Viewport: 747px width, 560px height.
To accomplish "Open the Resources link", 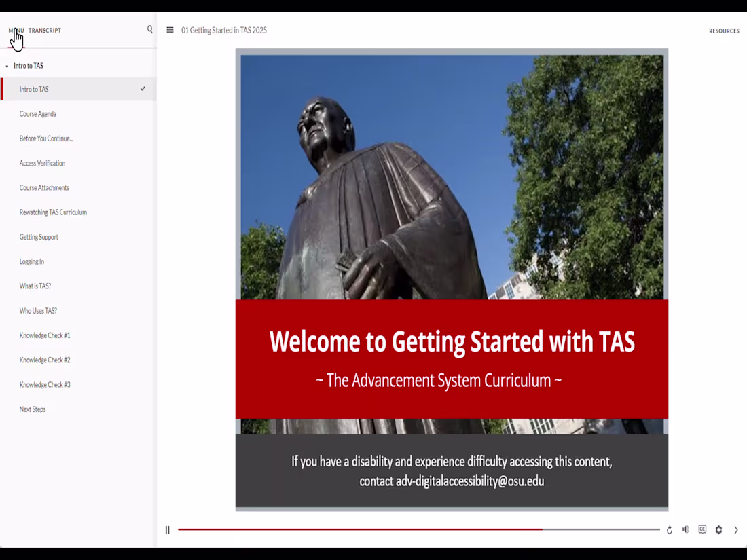I will pyautogui.click(x=724, y=31).
